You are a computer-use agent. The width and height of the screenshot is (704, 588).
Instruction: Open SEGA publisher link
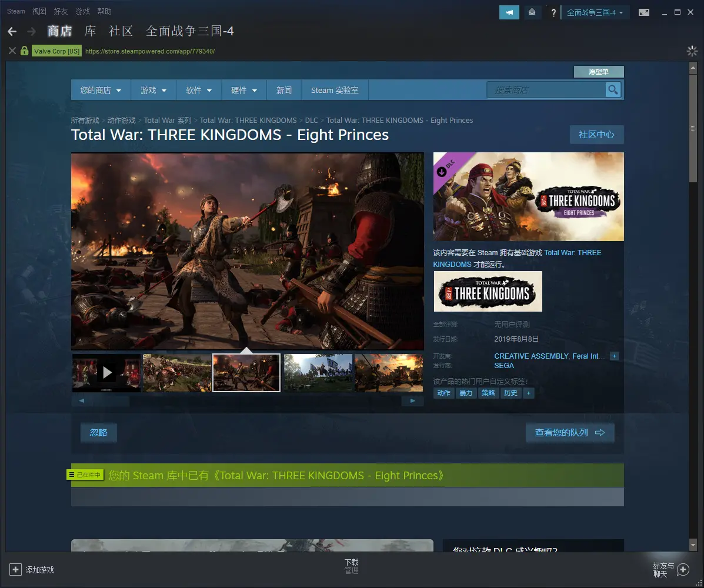coord(504,365)
